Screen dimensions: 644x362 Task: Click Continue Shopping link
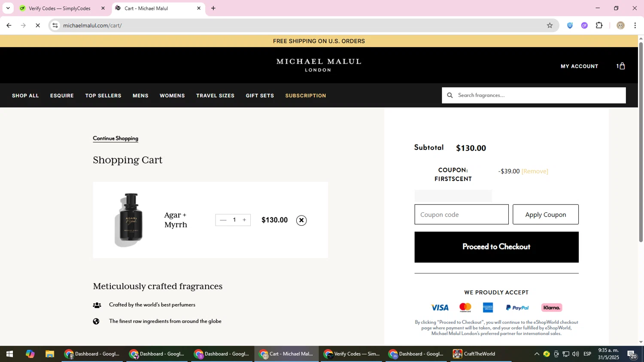115,138
